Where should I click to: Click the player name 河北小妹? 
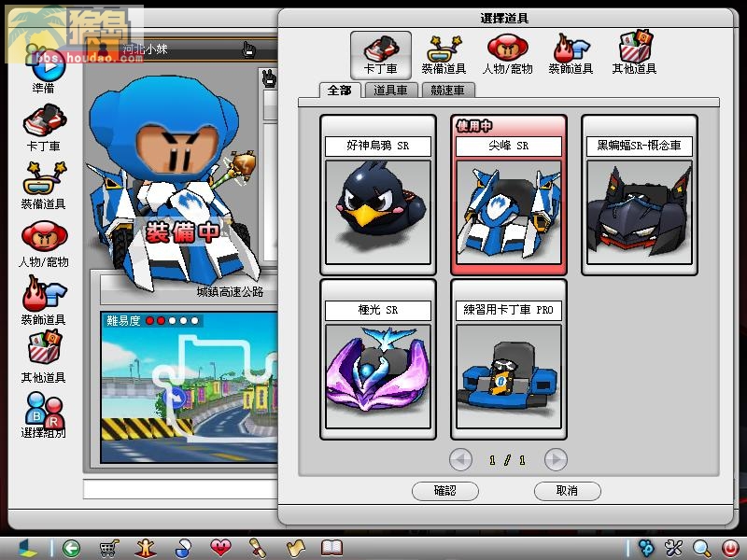click(145, 49)
